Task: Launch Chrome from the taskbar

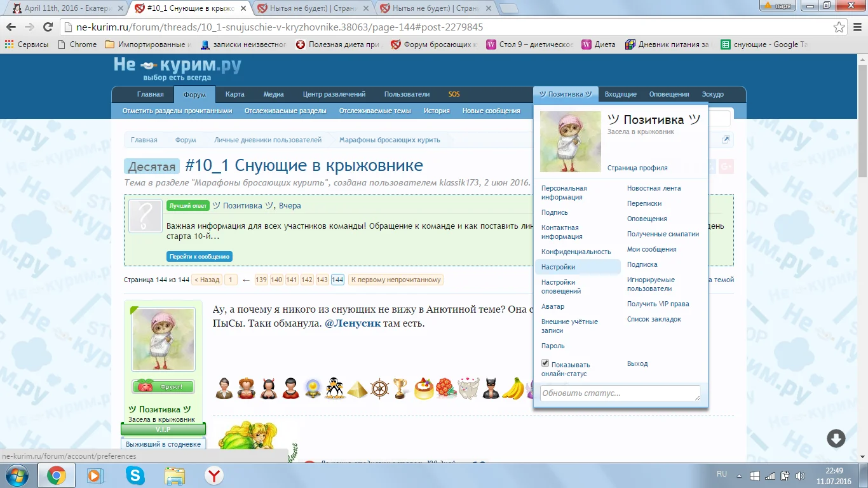Action: (x=57, y=475)
